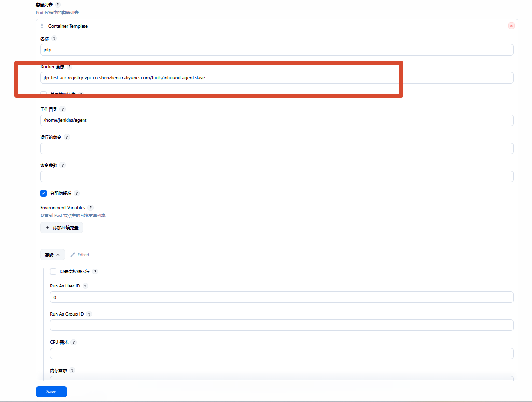
Task: Collapse the 高级 advanced section
Action: (53, 255)
